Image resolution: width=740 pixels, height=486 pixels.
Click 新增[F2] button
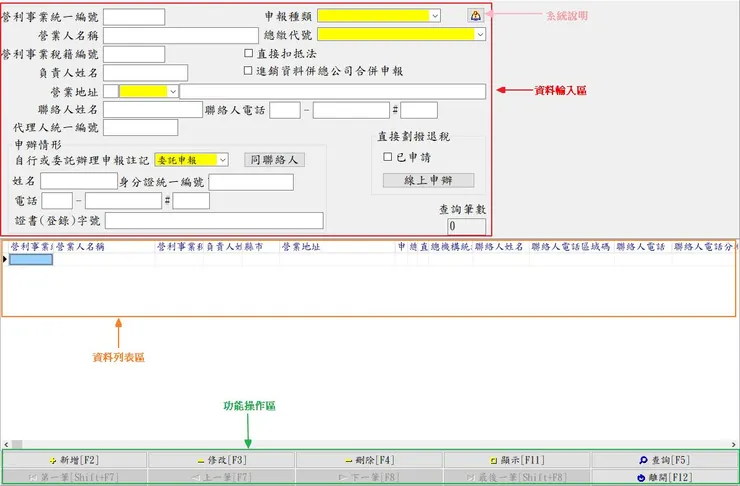75,460
